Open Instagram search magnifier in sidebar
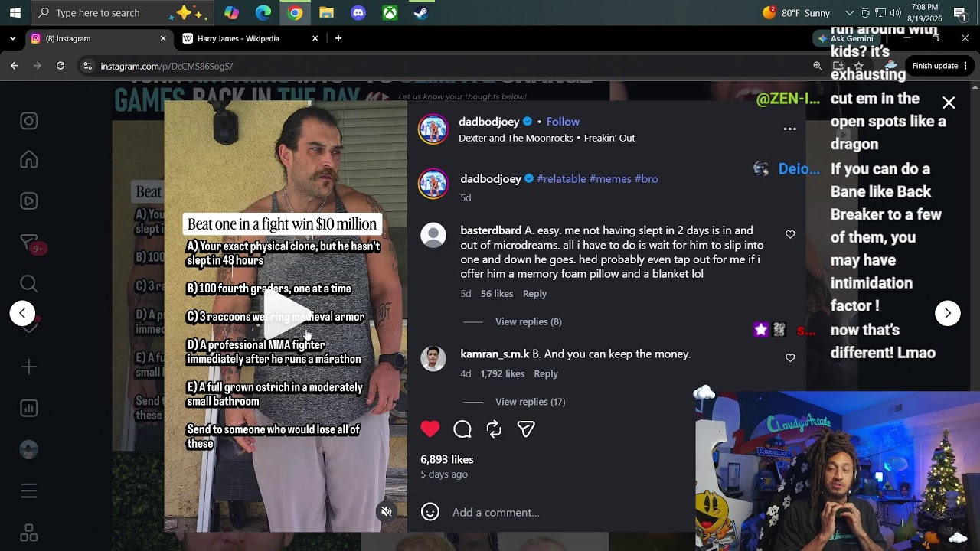The height and width of the screenshot is (551, 980). point(29,284)
